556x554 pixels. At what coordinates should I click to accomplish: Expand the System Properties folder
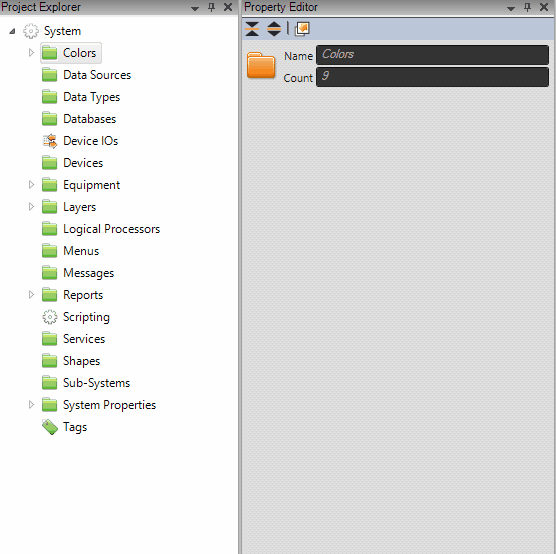click(31, 405)
